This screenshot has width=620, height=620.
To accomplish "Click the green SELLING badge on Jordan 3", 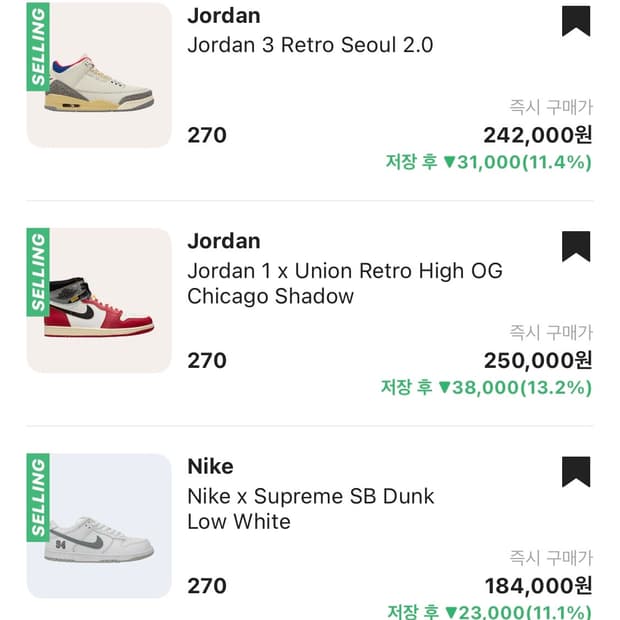I will click(x=38, y=46).
